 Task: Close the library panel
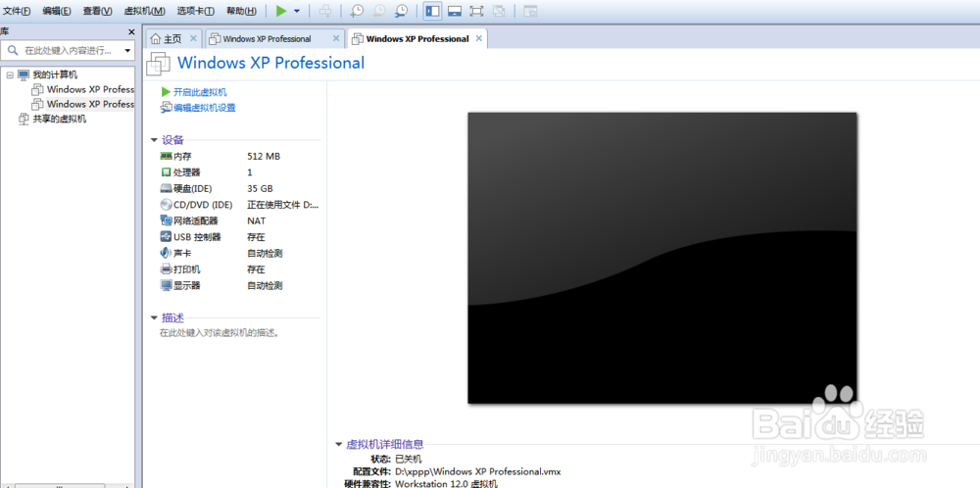131,32
